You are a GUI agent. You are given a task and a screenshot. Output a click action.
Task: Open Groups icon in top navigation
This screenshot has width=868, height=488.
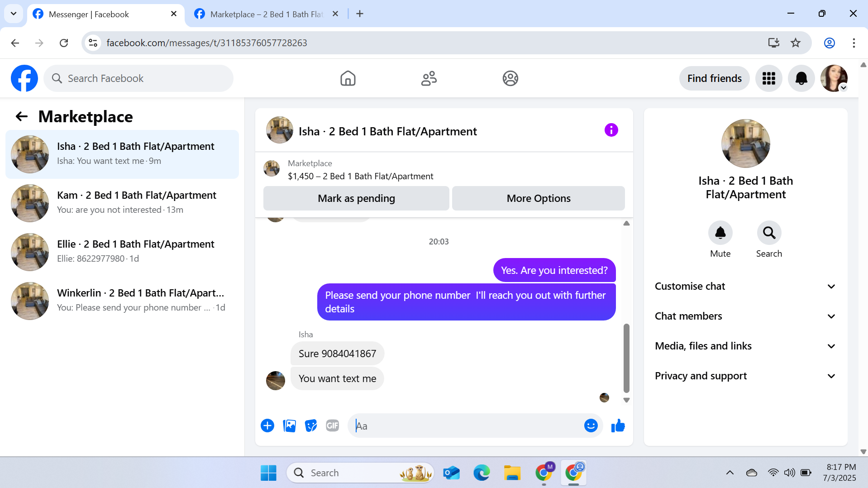point(510,78)
